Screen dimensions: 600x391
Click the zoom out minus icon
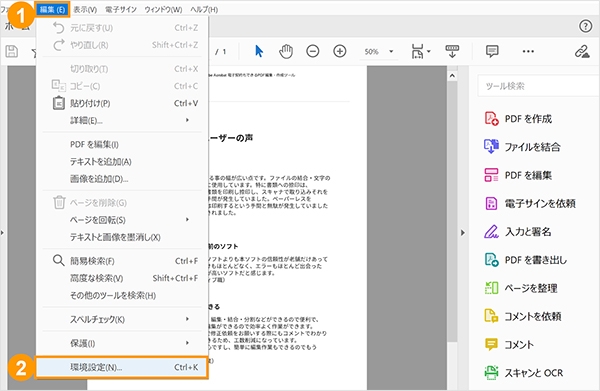pyautogui.click(x=313, y=51)
